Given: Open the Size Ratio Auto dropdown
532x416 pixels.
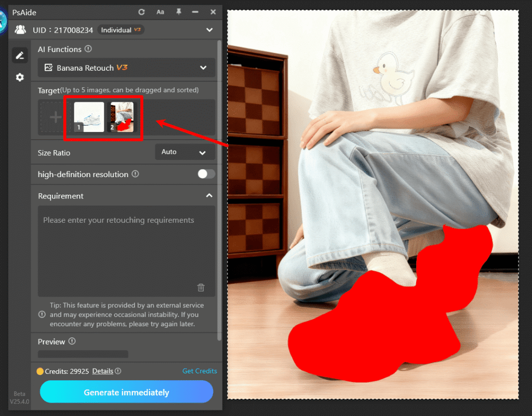Looking at the screenshot, I should click(184, 152).
